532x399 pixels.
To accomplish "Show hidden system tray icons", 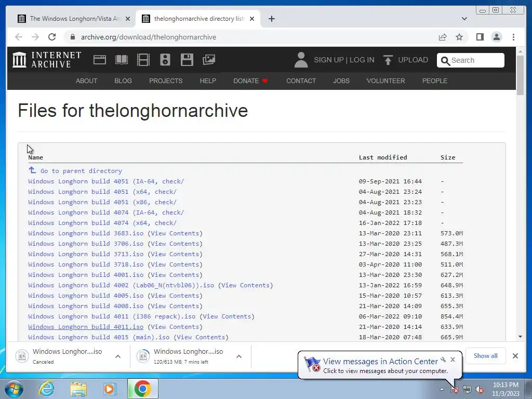I will [x=442, y=390].
